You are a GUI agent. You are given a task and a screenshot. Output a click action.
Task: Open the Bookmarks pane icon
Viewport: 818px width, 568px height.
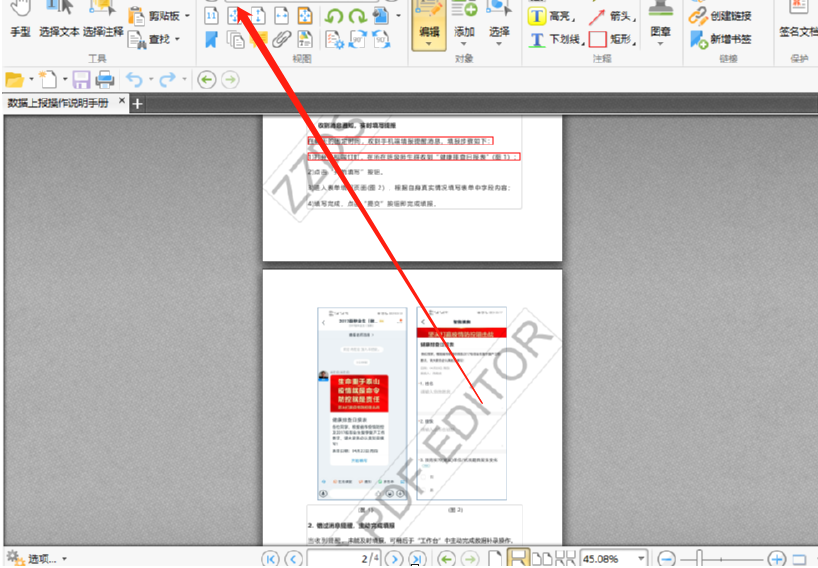pos(211,39)
